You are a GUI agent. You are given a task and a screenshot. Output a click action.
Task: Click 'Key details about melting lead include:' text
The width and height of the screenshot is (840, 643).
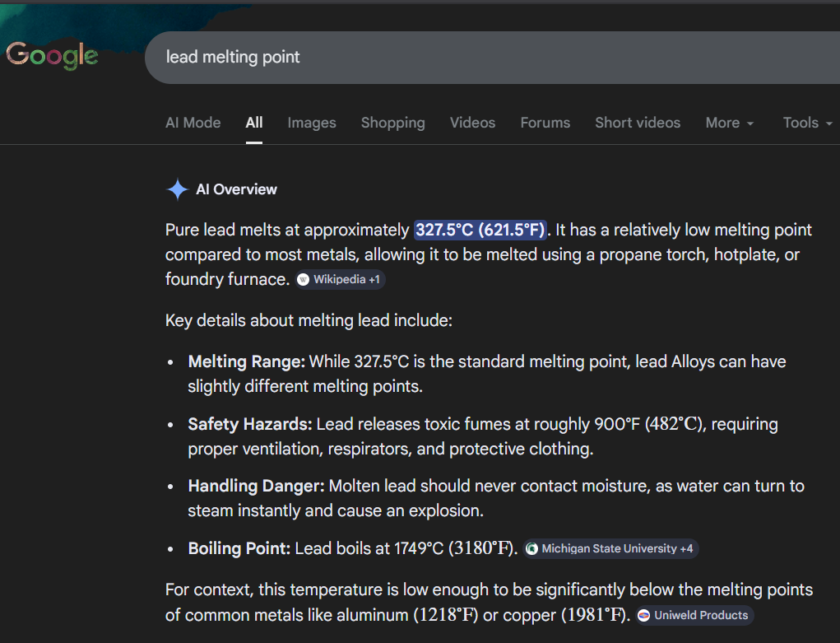coord(309,321)
